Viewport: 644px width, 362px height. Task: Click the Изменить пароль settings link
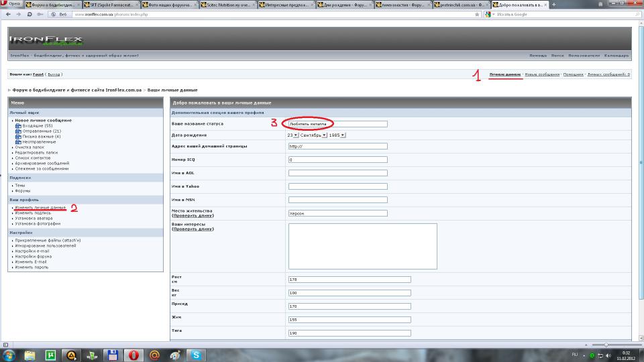[32, 267]
